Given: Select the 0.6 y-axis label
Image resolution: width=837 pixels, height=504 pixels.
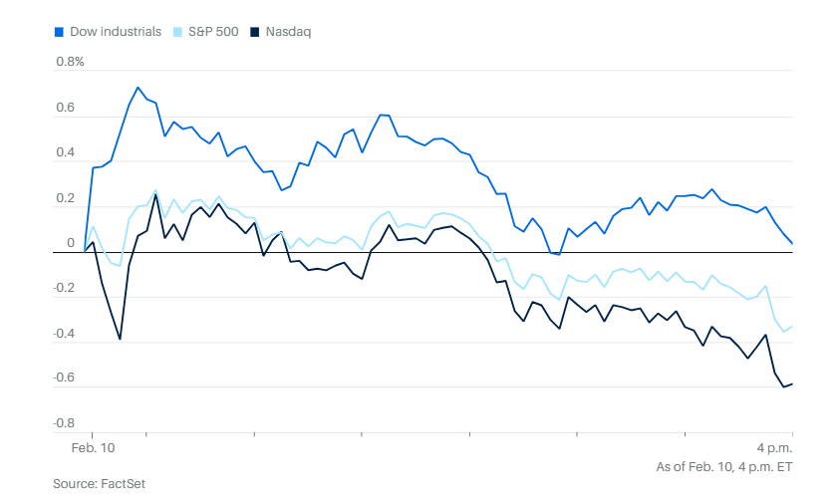Looking at the screenshot, I should [x=65, y=108].
